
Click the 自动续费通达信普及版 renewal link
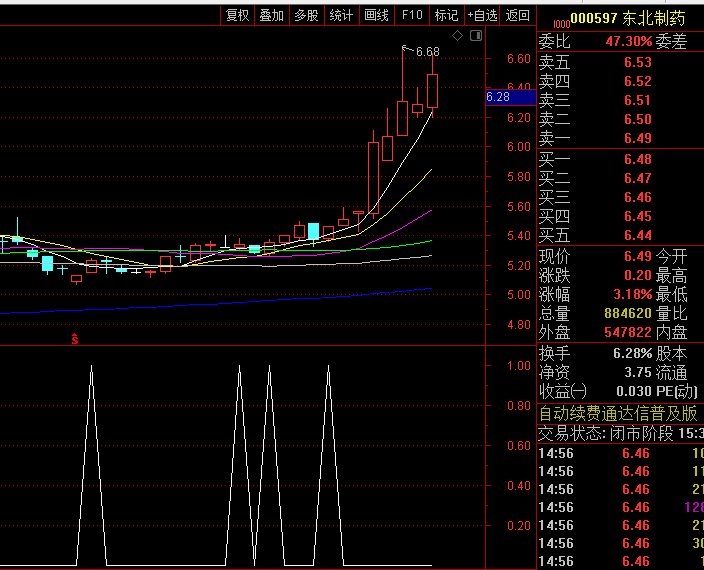tap(620, 413)
